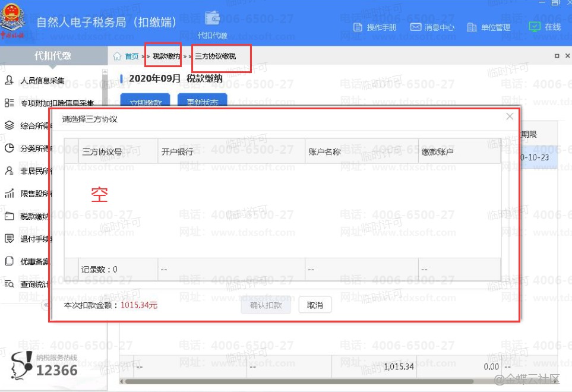The width and height of the screenshot is (572, 392).
Task: Click the tax bureau emblem logo
Action: [12, 20]
